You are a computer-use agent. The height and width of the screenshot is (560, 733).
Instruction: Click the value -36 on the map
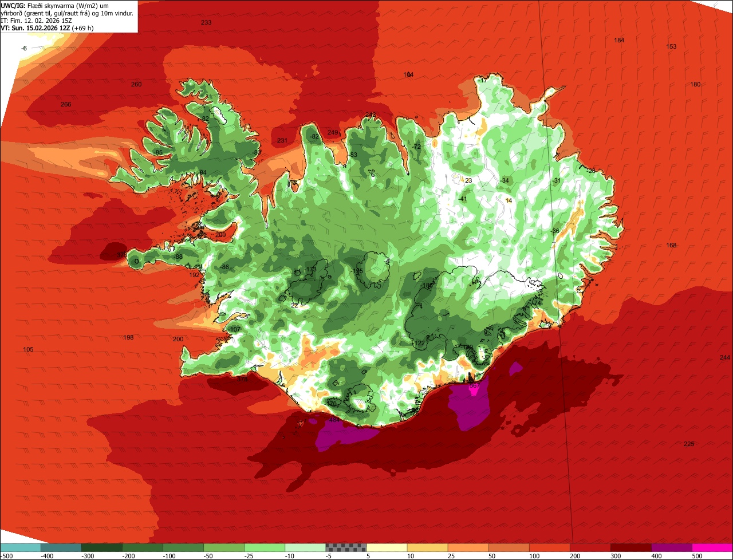coord(554,231)
